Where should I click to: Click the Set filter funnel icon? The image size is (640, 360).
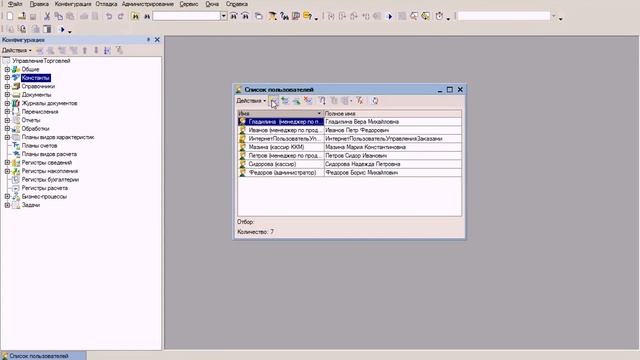pos(322,101)
